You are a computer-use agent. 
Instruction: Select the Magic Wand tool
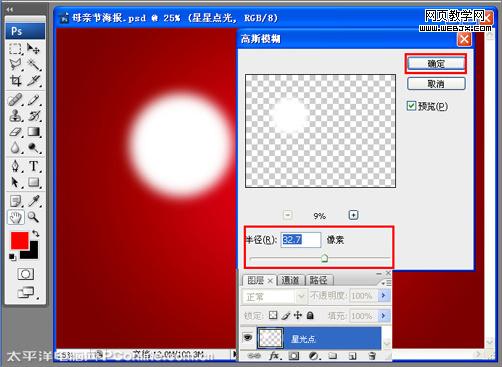tap(34, 64)
